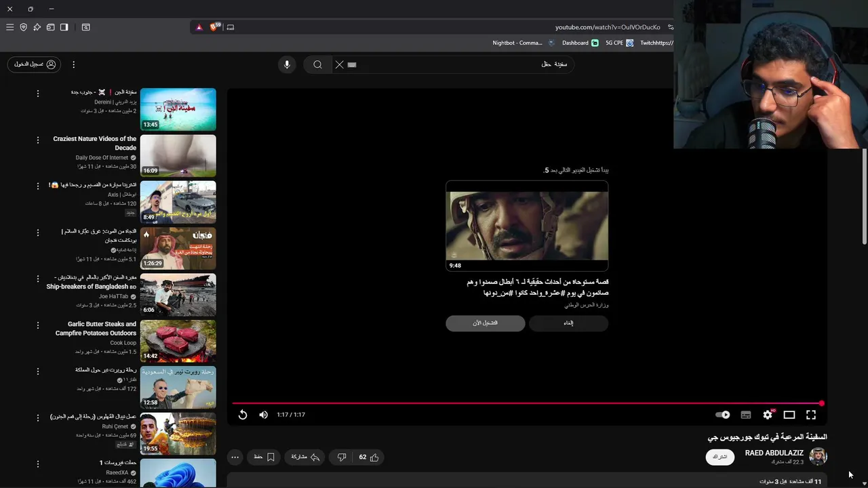Open the RAED ABDULAZIZ channel name link
Image resolution: width=868 pixels, height=488 pixels.
pyautogui.click(x=774, y=453)
